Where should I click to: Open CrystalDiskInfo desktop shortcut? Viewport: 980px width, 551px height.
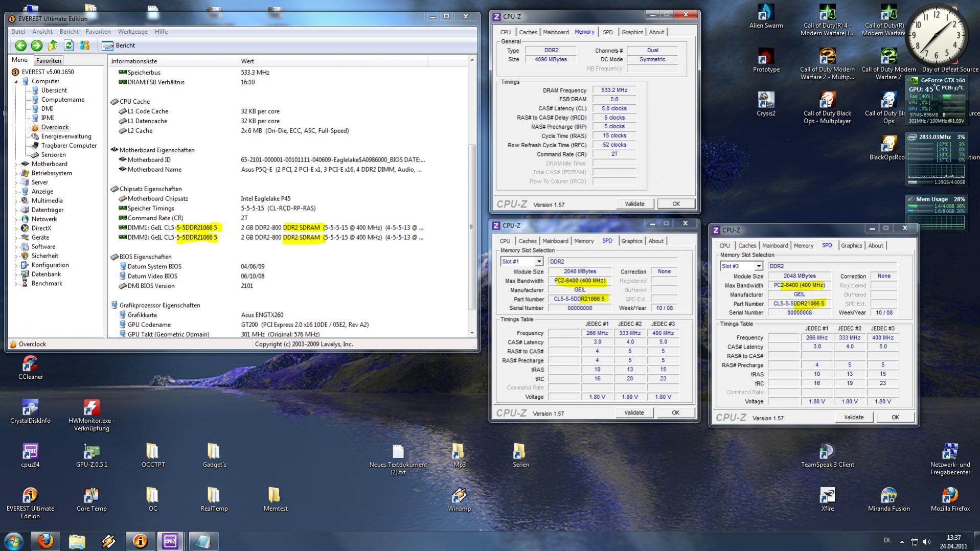30,411
